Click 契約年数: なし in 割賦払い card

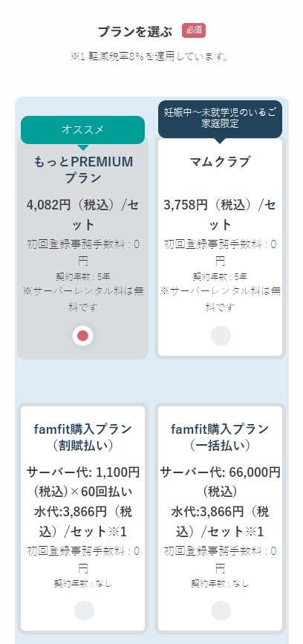click(x=83, y=583)
